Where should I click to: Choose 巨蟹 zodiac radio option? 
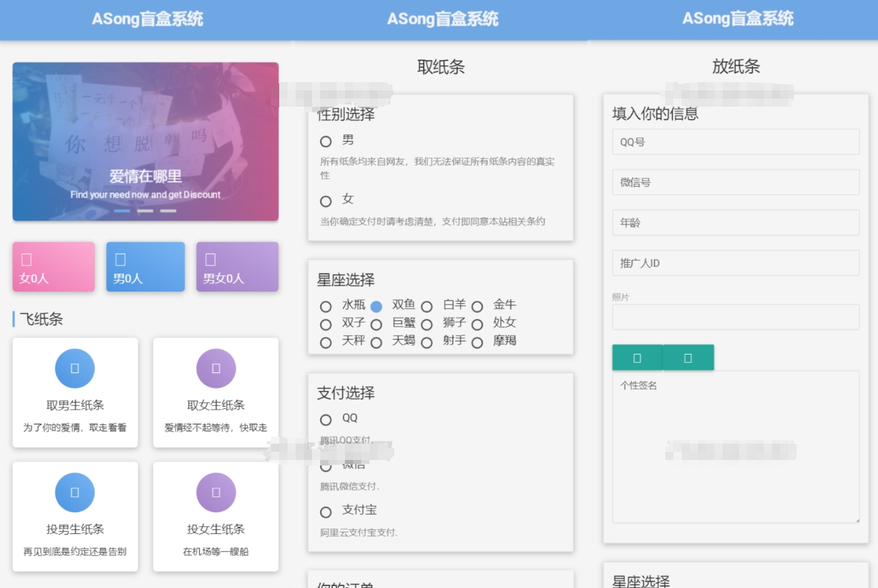[376, 324]
